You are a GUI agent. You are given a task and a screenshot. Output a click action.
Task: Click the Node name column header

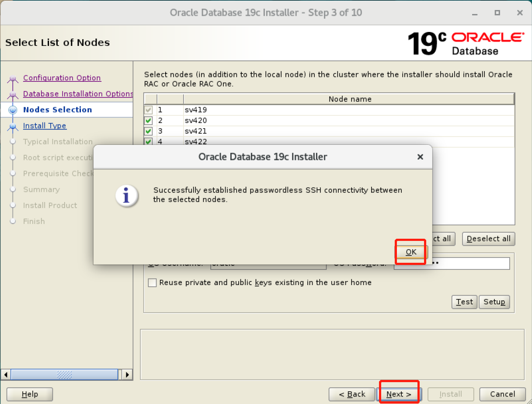coord(349,99)
